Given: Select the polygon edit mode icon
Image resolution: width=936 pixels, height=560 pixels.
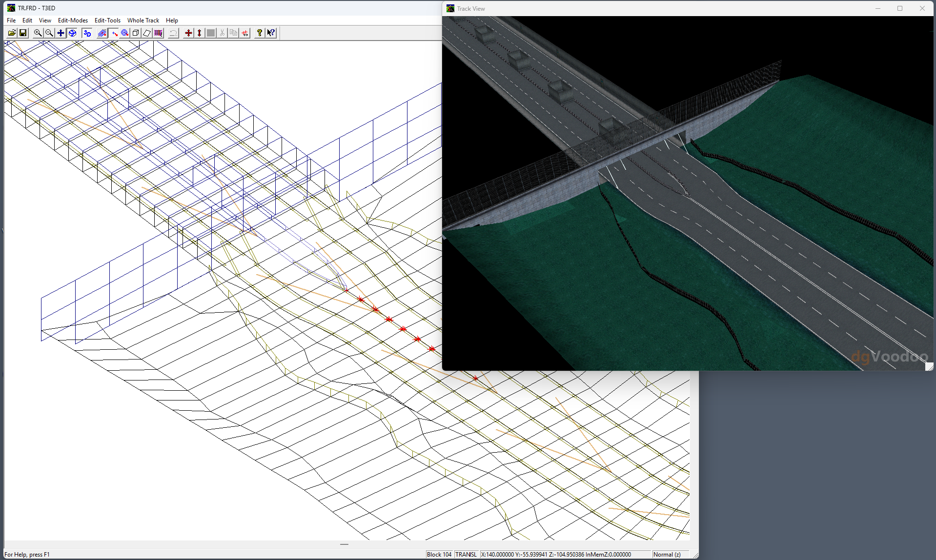Looking at the screenshot, I should (x=146, y=33).
